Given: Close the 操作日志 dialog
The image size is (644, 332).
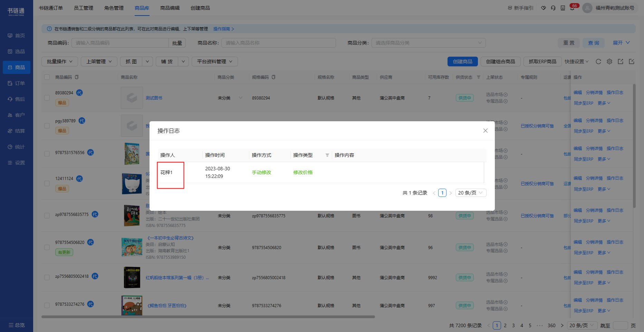Looking at the screenshot, I should (x=485, y=131).
